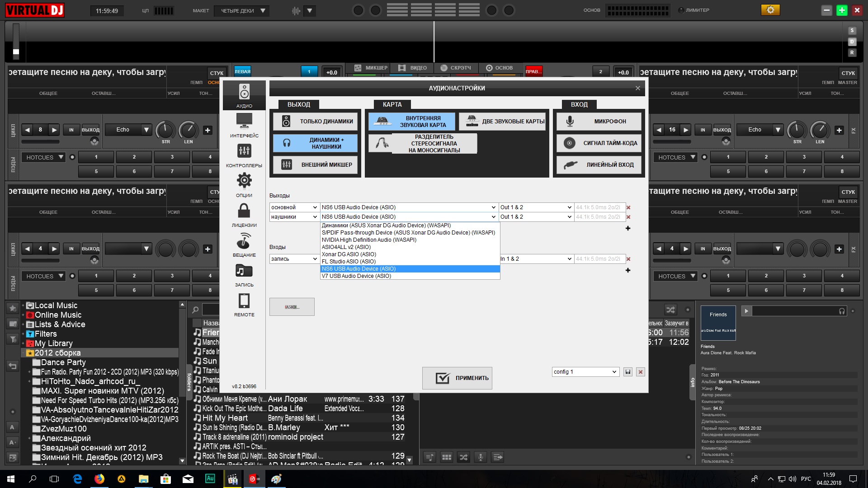The height and width of the screenshot is (488, 868).
Task: Click the Применить apply button
Action: [457, 378]
